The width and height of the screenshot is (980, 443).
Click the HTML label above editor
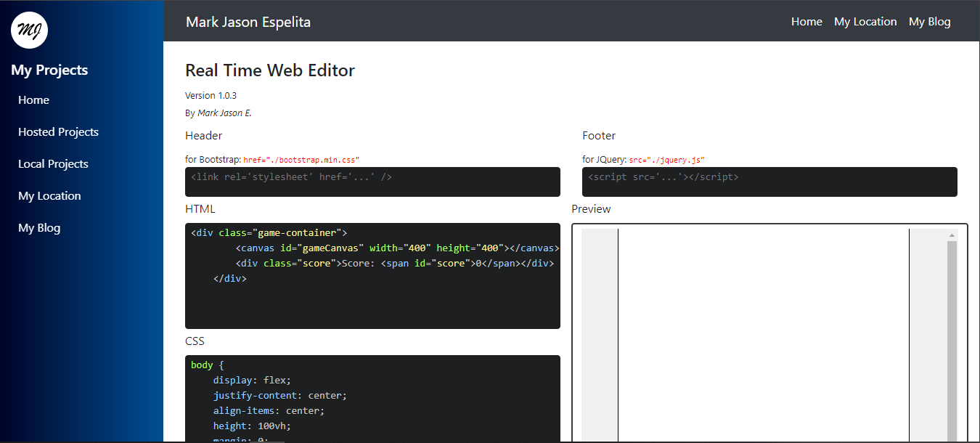pos(200,209)
